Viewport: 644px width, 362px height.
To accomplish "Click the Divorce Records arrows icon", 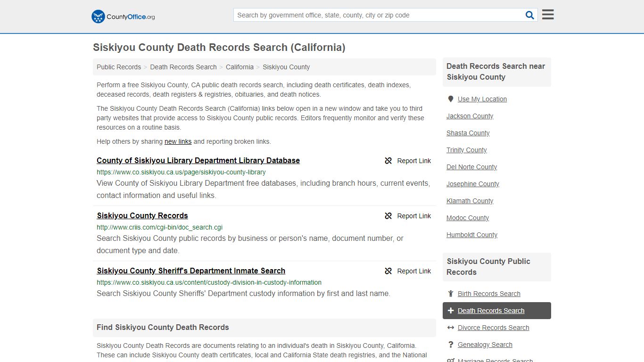I will point(451,328).
